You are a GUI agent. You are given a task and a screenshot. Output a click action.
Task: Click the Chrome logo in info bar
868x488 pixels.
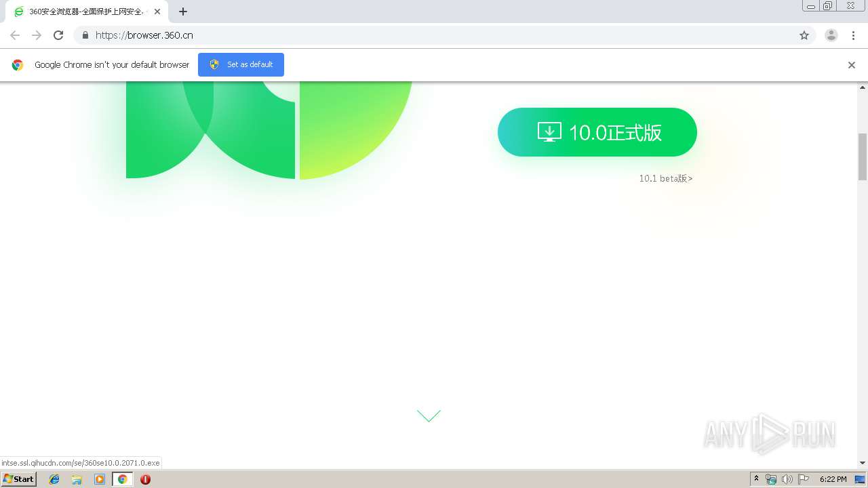(18, 65)
